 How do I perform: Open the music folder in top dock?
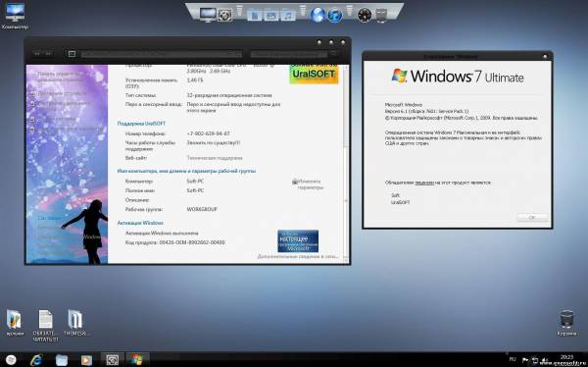click(x=288, y=15)
